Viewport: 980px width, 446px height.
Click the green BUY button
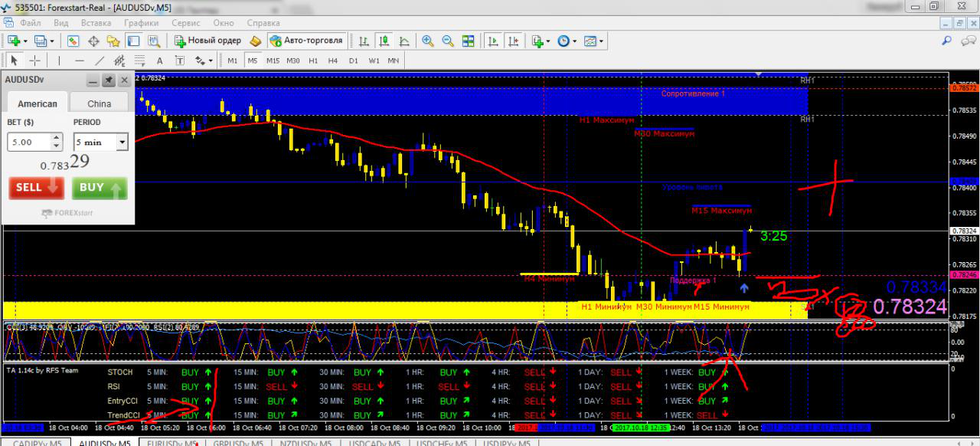[99, 188]
